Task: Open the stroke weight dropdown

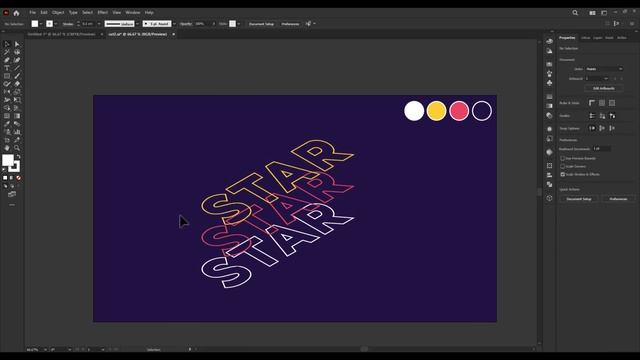Action: pyautogui.click(x=99, y=24)
